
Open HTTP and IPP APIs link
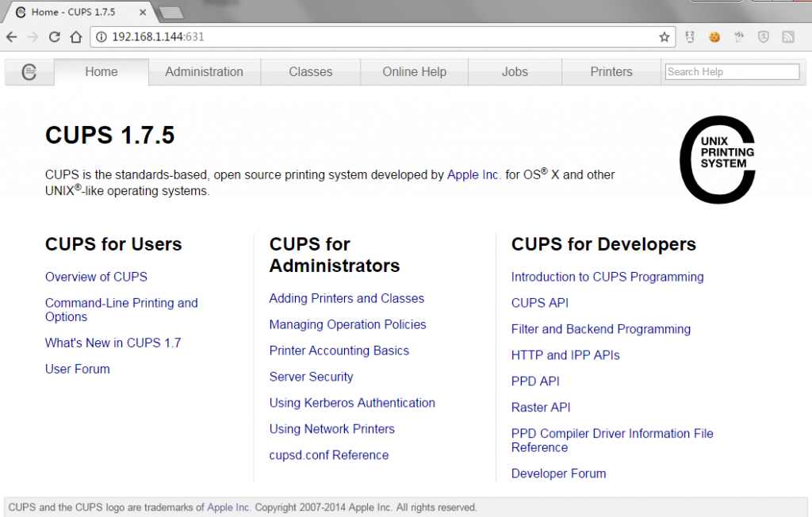pyautogui.click(x=565, y=355)
